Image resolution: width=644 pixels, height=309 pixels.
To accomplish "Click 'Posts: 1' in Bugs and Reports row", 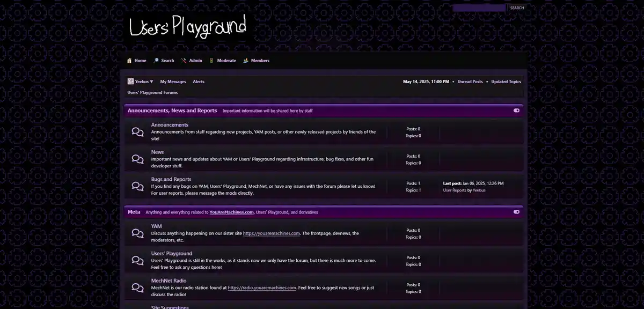I will (x=413, y=183).
